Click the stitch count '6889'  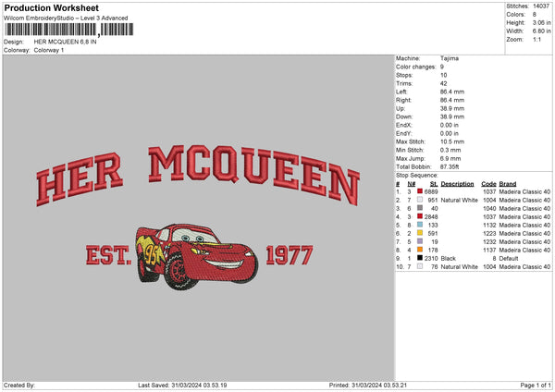[x=431, y=191]
